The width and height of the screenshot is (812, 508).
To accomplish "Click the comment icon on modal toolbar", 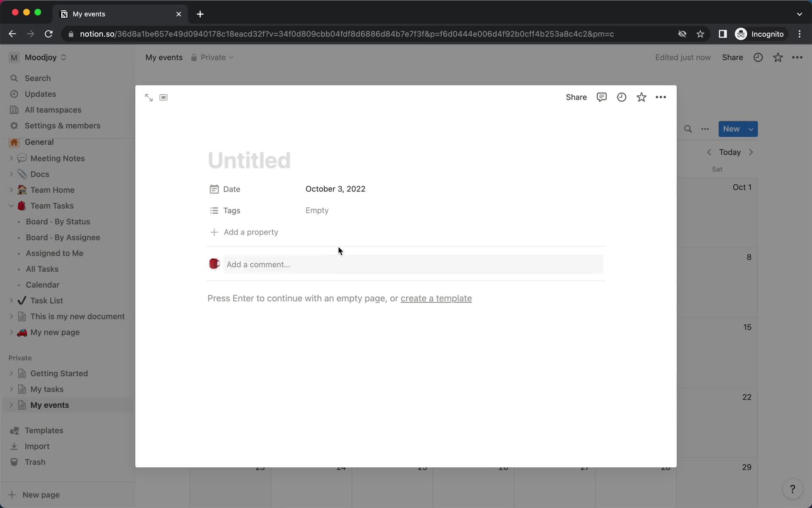I will (601, 97).
